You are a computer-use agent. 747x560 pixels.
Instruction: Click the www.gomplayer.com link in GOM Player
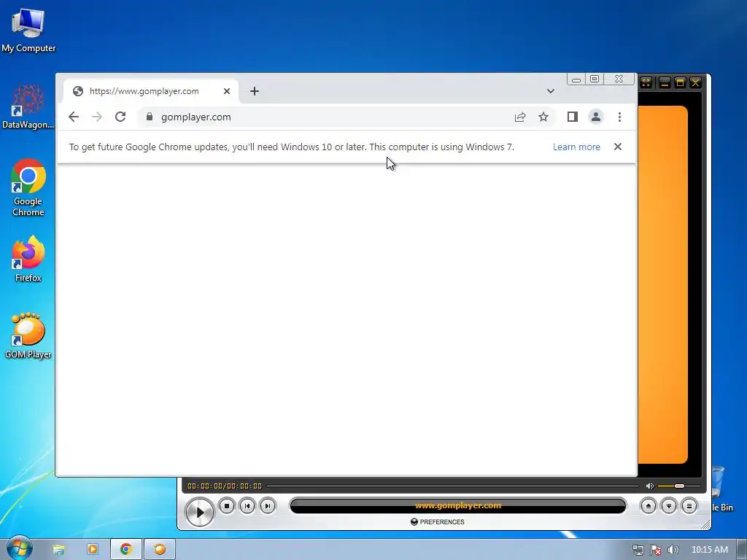[458, 506]
